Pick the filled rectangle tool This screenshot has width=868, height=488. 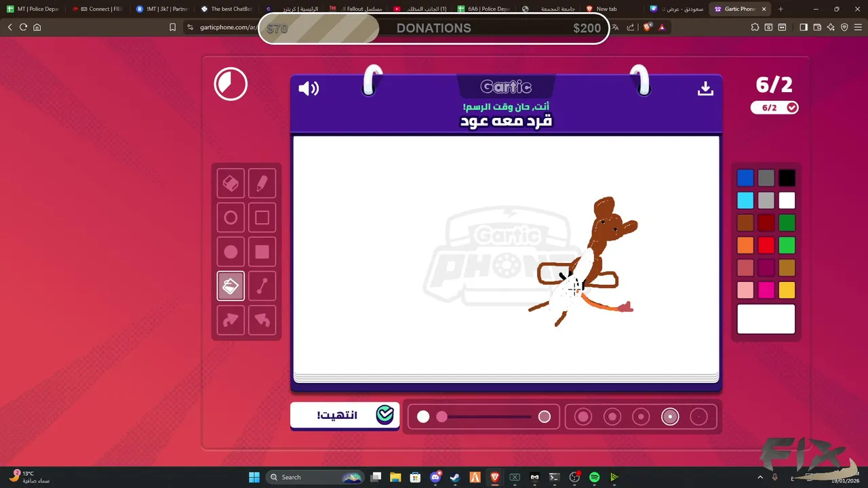(262, 252)
